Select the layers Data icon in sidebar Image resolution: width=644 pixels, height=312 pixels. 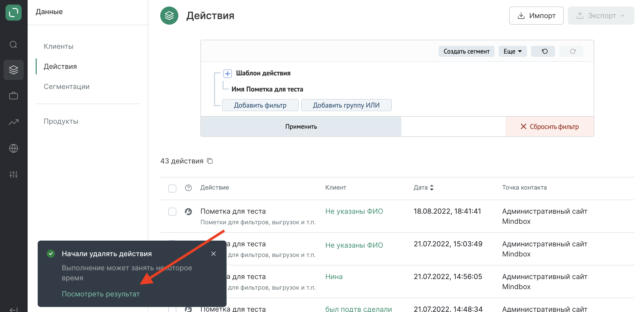(14, 70)
